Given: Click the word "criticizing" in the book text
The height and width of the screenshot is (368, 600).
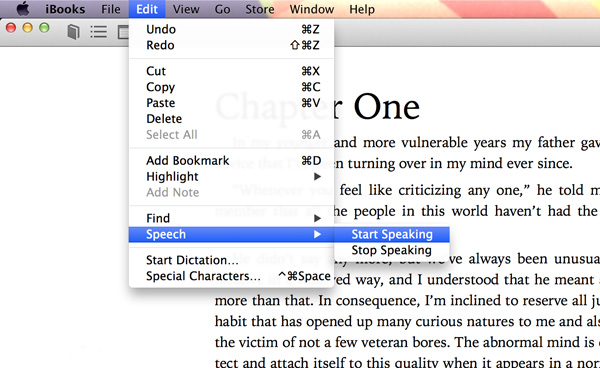Looking at the screenshot, I should pyautogui.click(x=430, y=191).
